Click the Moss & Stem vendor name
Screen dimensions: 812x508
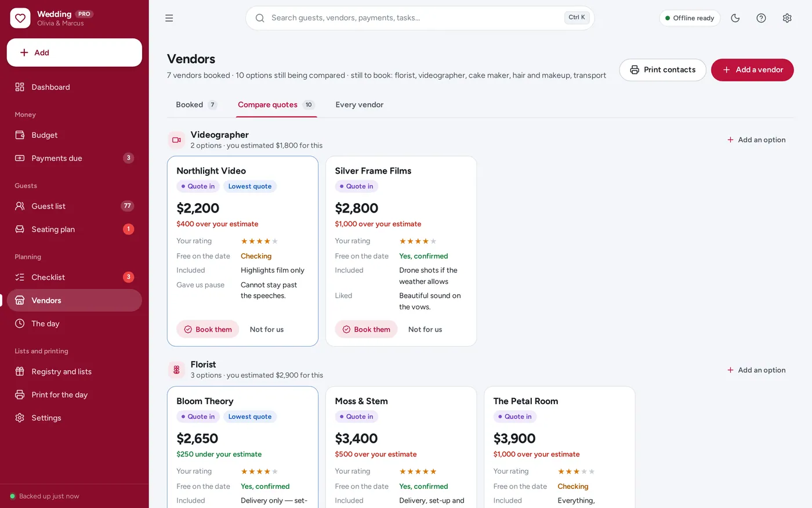click(361, 401)
